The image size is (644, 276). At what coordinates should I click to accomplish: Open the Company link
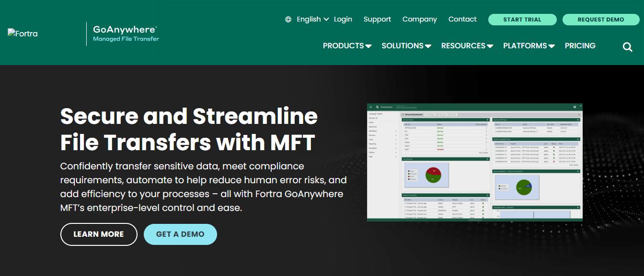[x=420, y=19]
